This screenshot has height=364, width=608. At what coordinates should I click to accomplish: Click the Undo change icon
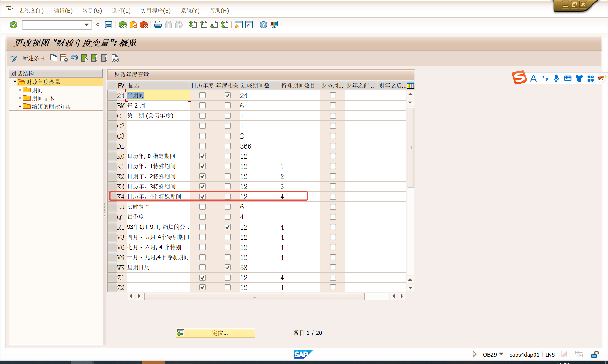(74, 58)
